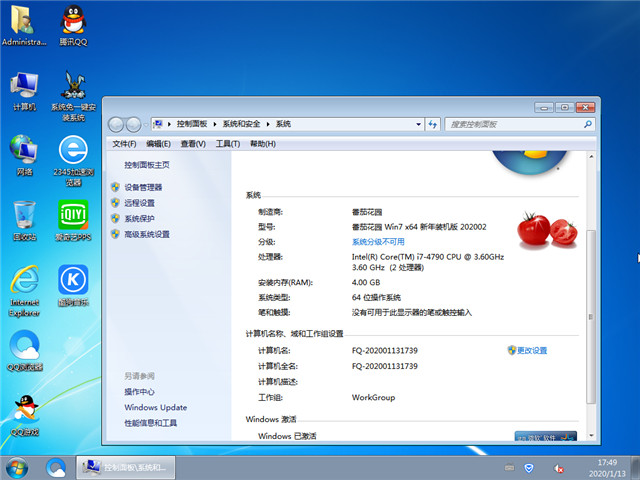This screenshot has width=640, height=480.
Task: Click the muted volume tray icon
Action: (x=558, y=468)
